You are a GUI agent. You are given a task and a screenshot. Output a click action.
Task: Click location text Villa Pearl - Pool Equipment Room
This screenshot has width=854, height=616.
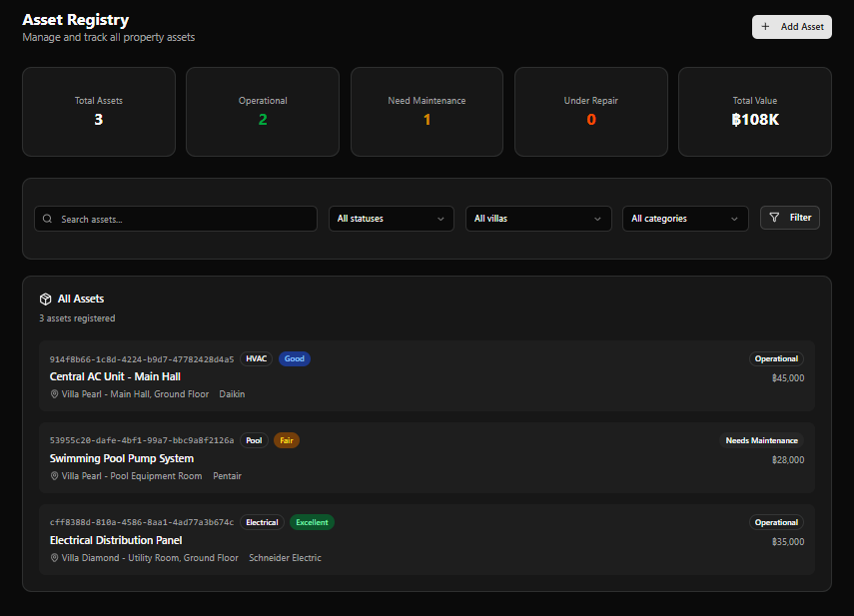(x=132, y=475)
